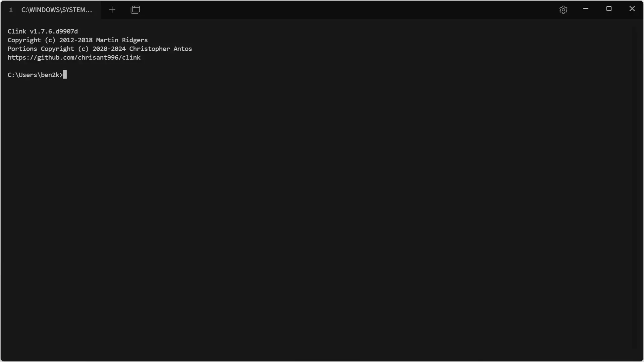Close the terminal window

632,9
